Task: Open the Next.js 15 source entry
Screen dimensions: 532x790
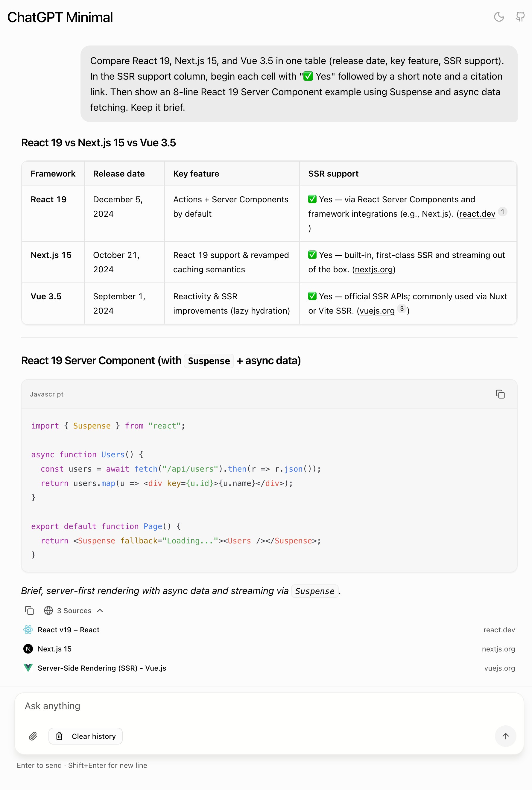Action: pyautogui.click(x=55, y=649)
